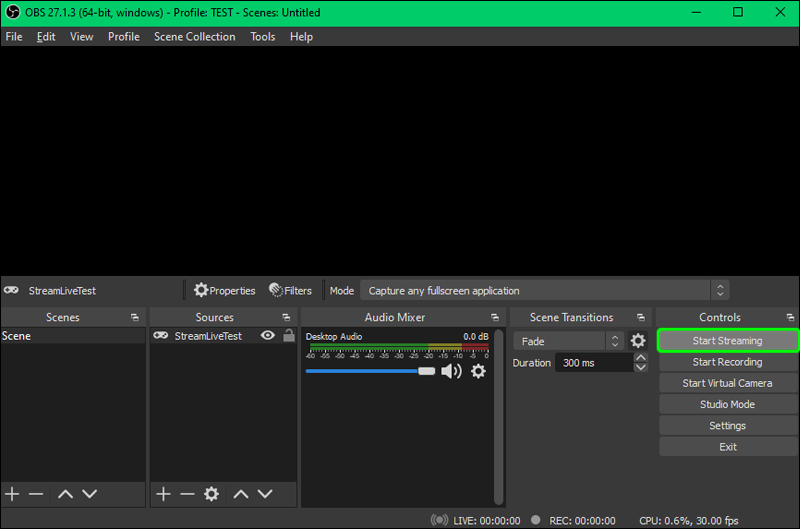
Task: Move the selected source up
Action: (x=241, y=494)
